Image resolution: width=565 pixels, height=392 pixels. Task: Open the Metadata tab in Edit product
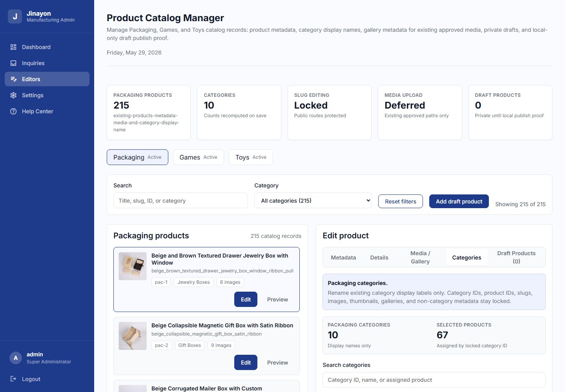pyautogui.click(x=343, y=258)
